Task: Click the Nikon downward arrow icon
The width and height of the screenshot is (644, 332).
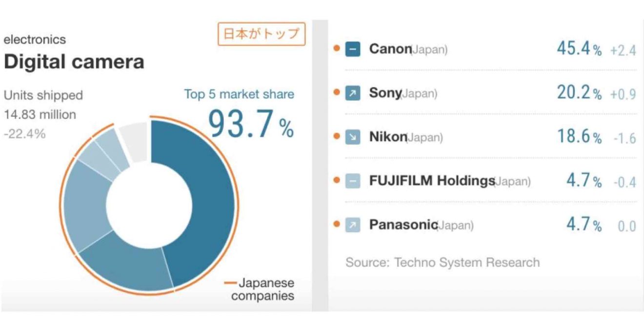Action: [x=353, y=137]
